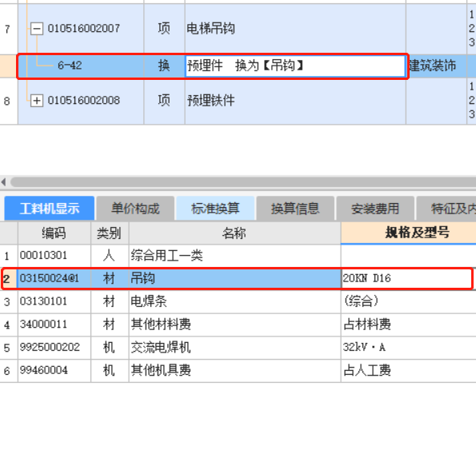Viewport: 476px width, 458px height.
Task: Click the (综合) specification cell
Action: coord(408,302)
